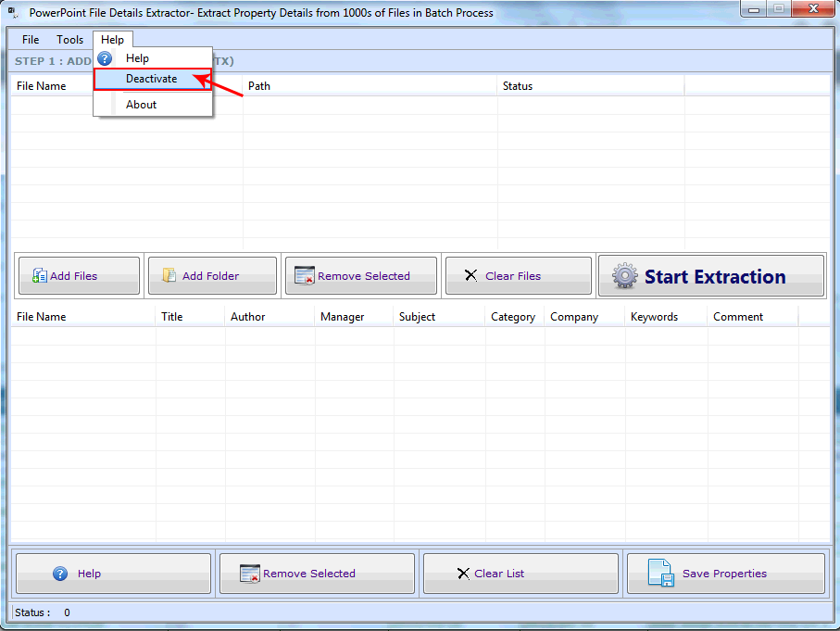Click the application icon in title bar

[13, 12]
